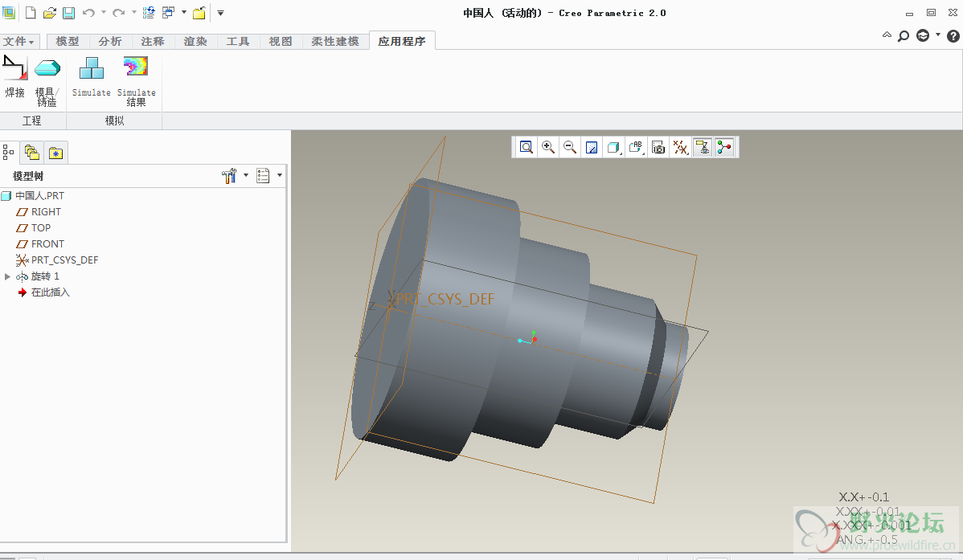This screenshot has width=963, height=560.
Task: Select the 旋转 1 revolve feature
Action: [45, 276]
